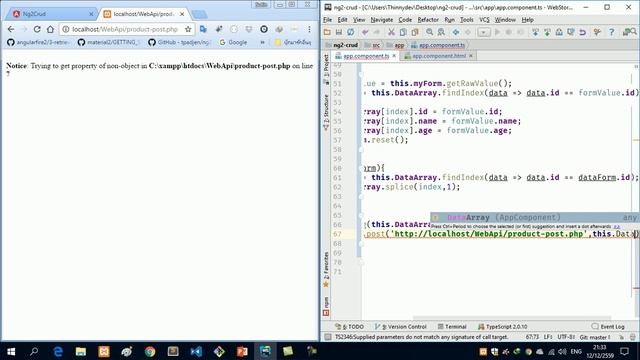
Task: Change LF line separator in status bar
Action: (x=548, y=337)
